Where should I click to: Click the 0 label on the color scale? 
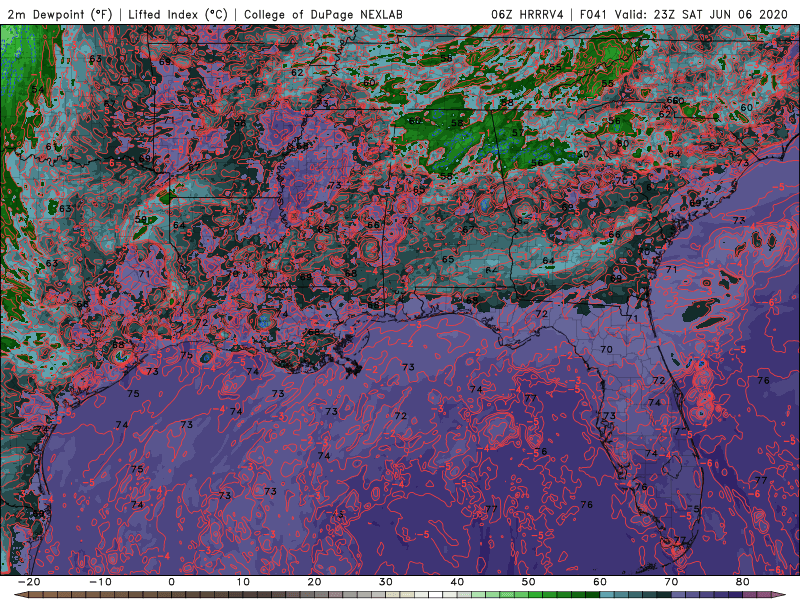171,582
